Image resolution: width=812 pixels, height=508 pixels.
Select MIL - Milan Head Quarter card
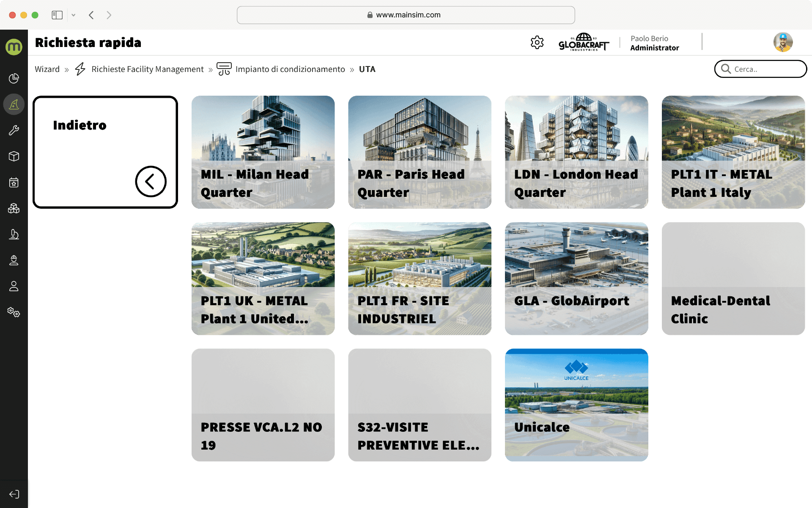coord(263,152)
